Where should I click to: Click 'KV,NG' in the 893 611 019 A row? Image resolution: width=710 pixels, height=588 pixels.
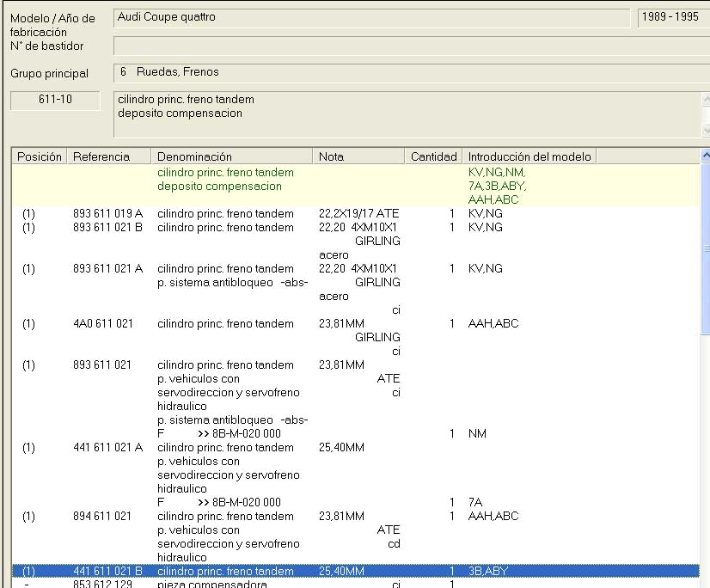(x=486, y=213)
